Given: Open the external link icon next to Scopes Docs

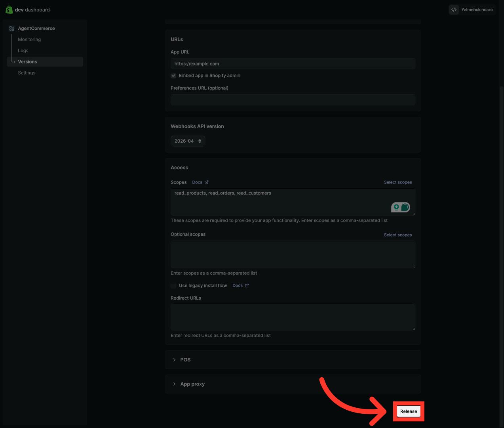Looking at the screenshot, I should tap(206, 182).
